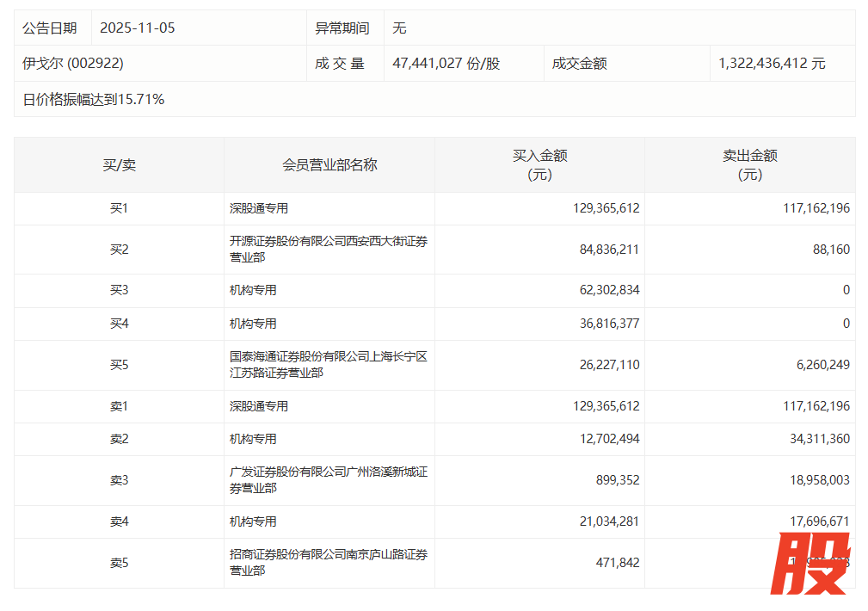Click the 成交金额 value 1,322,436,412 元

pos(772,64)
